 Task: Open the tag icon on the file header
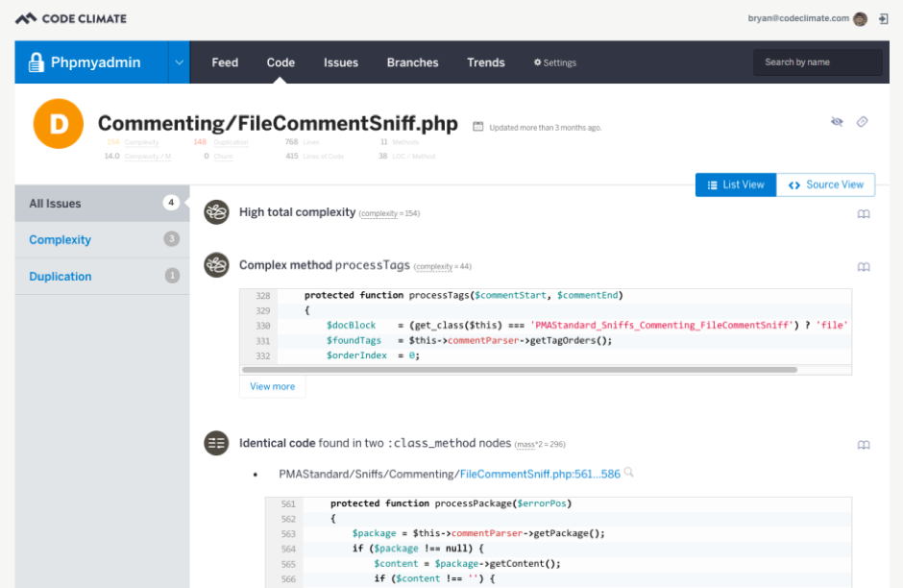click(862, 121)
